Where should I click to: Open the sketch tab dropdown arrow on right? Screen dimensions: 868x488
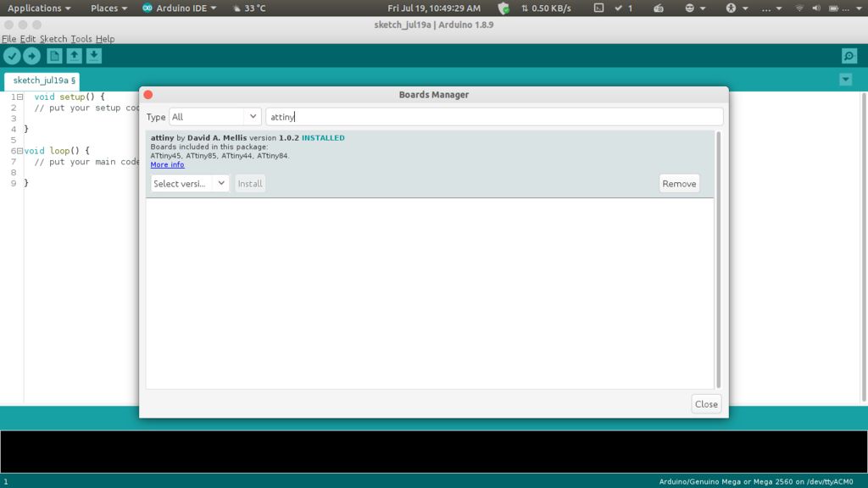(845, 79)
